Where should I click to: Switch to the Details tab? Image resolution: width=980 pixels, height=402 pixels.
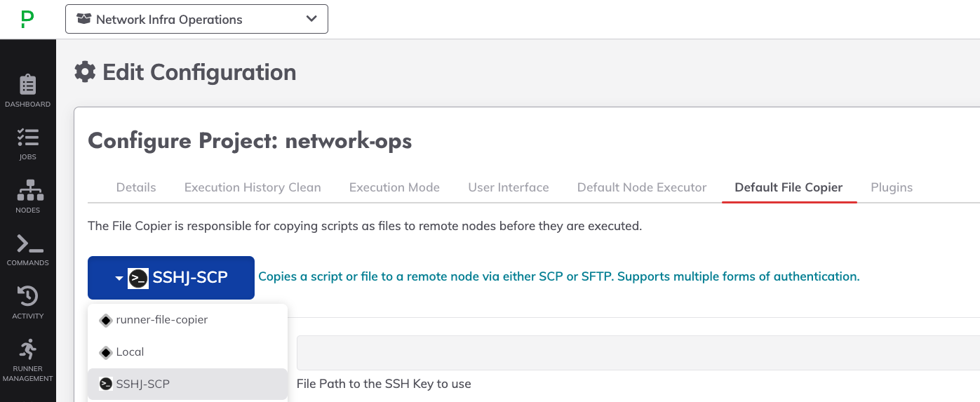(x=136, y=187)
